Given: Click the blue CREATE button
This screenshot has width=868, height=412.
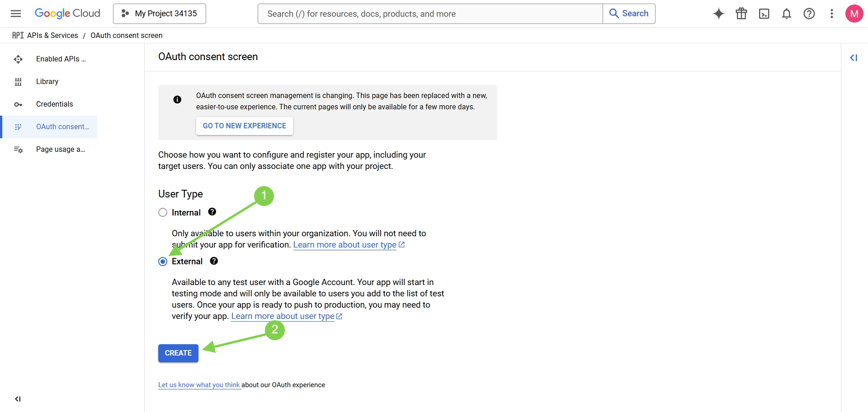Looking at the screenshot, I should point(178,353).
